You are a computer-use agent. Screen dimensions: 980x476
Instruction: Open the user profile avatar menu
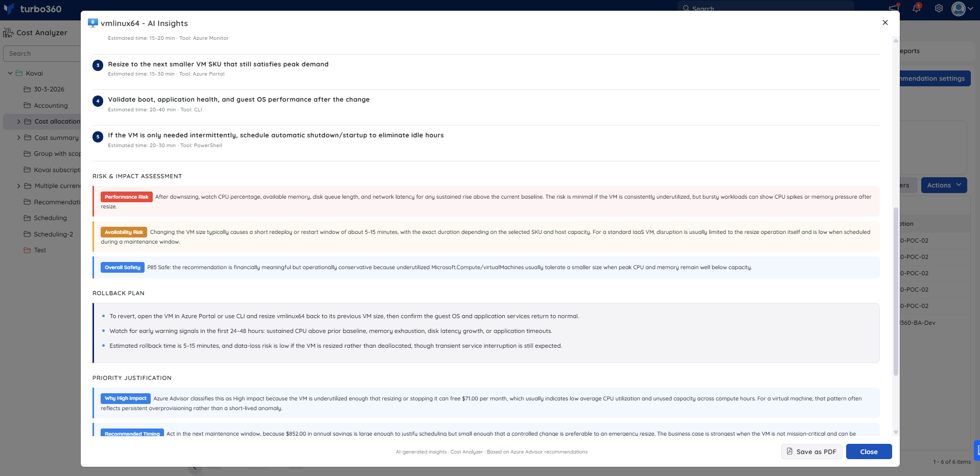click(x=962, y=9)
